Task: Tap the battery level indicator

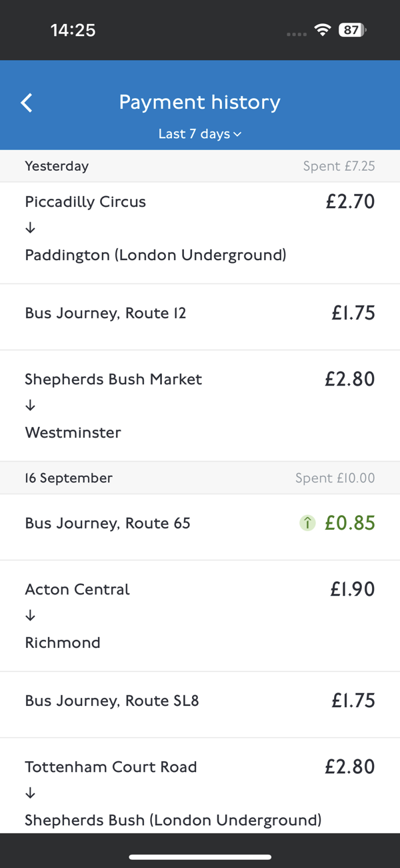Action: tap(351, 30)
